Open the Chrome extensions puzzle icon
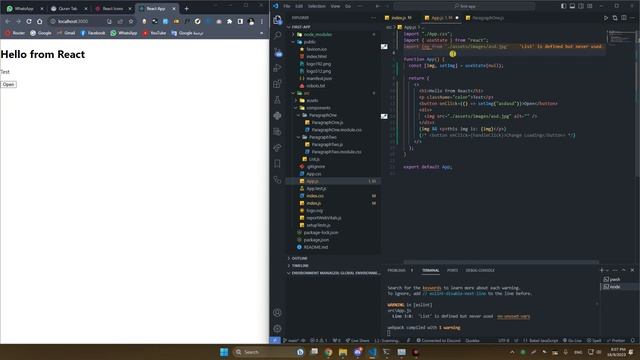This screenshot has width=640, height=360. tap(229, 21)
